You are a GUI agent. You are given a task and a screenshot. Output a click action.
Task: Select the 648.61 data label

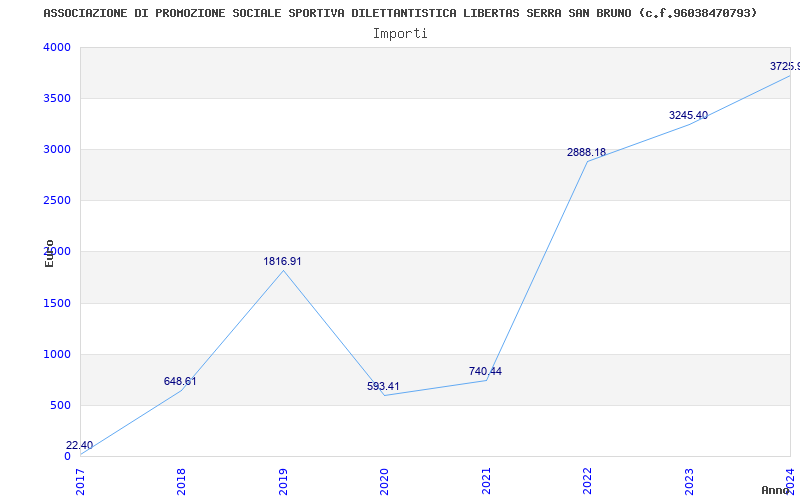pyautogui.click(x=180, y=381)
